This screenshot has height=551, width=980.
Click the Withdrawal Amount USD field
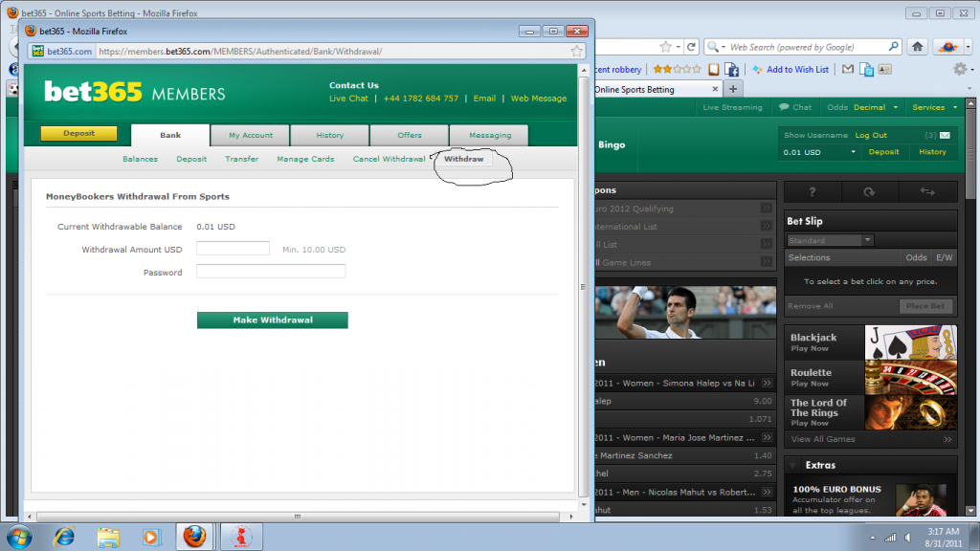(234, 249)
